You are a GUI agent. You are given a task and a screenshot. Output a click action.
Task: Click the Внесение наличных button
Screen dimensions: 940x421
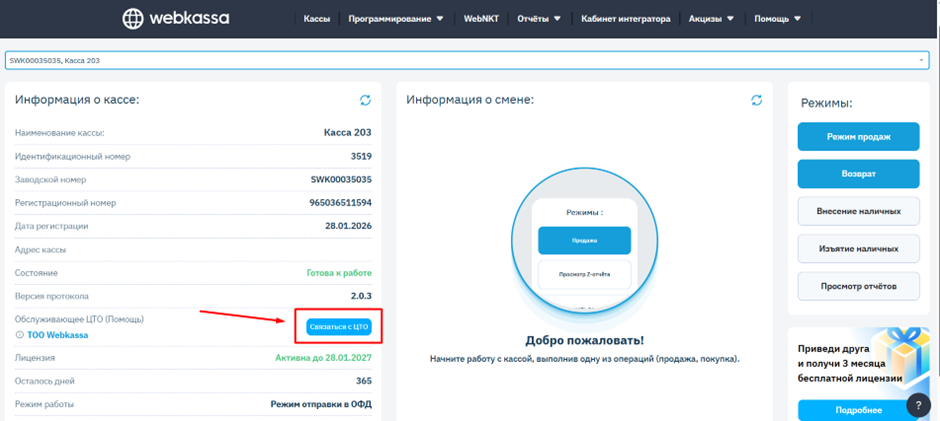tap(858, 212)
